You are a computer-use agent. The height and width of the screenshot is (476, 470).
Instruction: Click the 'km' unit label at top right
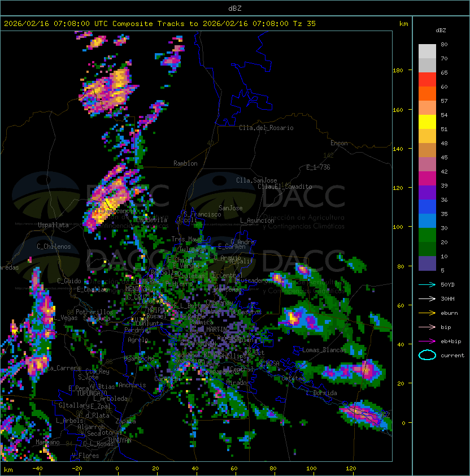pos(403,24)
